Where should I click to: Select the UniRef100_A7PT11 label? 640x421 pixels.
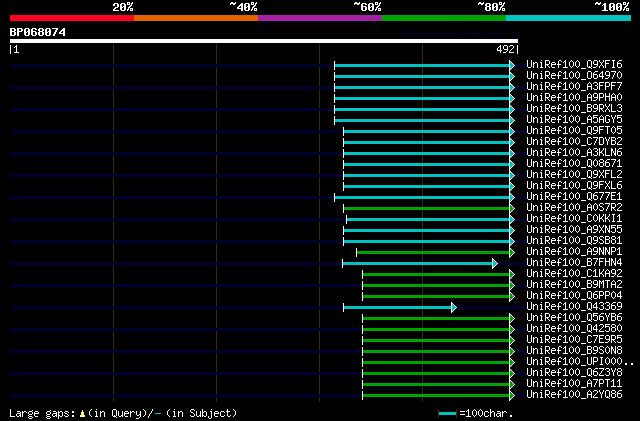574,384
